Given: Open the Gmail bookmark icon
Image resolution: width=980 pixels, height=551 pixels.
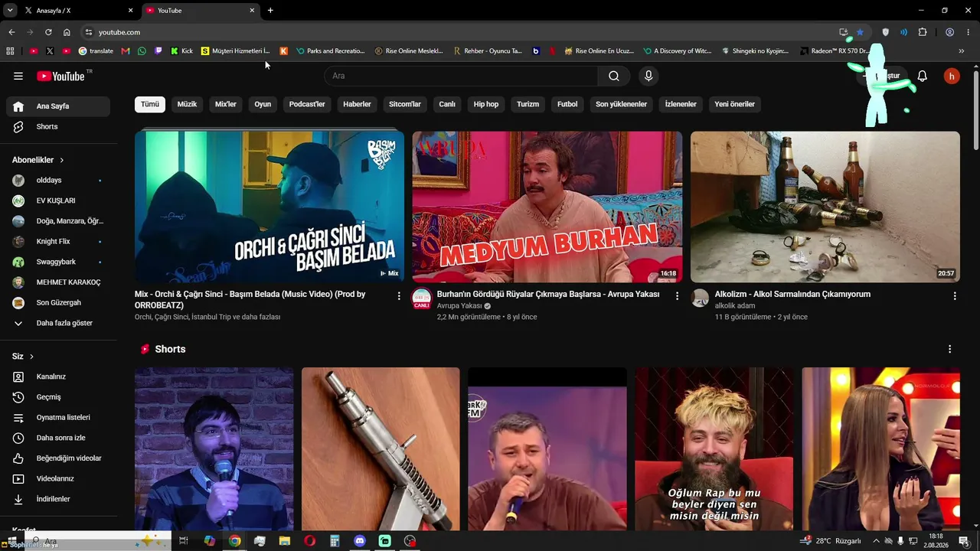Looking at the screenshot, I should 126,51.
